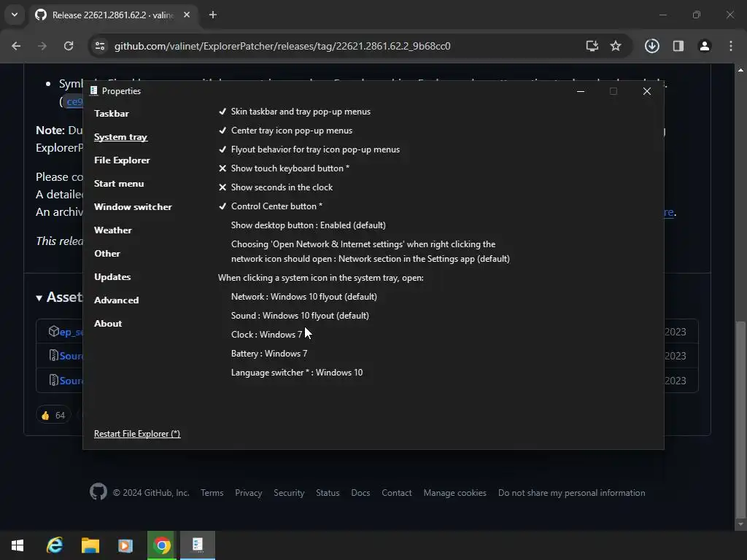This screenshot has height=560, width=747.
Task: Bookmark this page with the star icon
Action: tap(616, 46)
